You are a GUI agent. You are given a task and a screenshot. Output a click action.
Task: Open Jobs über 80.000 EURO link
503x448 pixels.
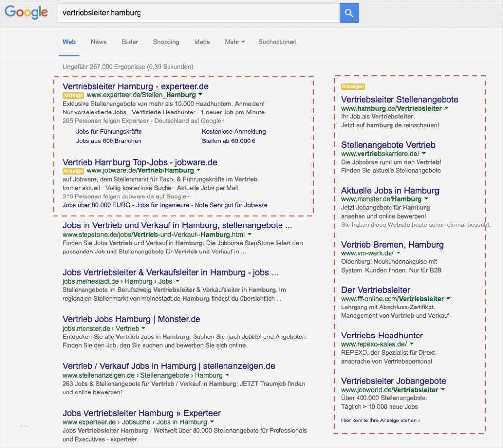pyautogui.click(x=97, y=205)
